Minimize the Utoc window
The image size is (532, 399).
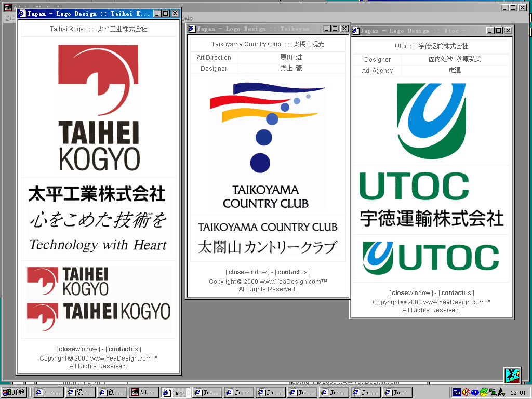490,31
